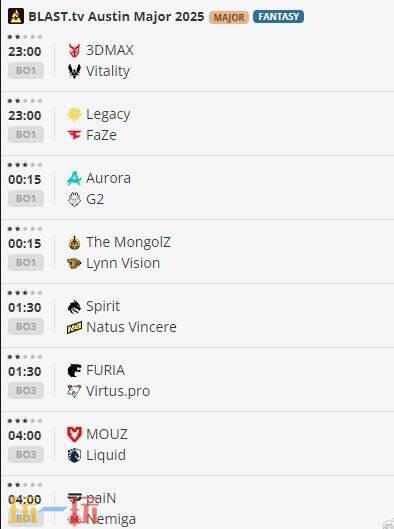The height and width of the screenshot is (529, 394).
Task: Click the Natus Vincere logo
Action: click(x=74, y=327)
